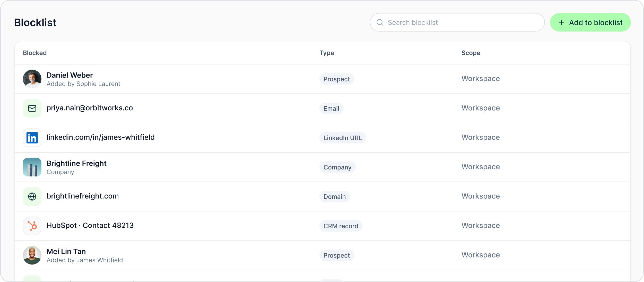
Task: Click Mei Lin Tan's avatar photo
Action: (32, 255)
